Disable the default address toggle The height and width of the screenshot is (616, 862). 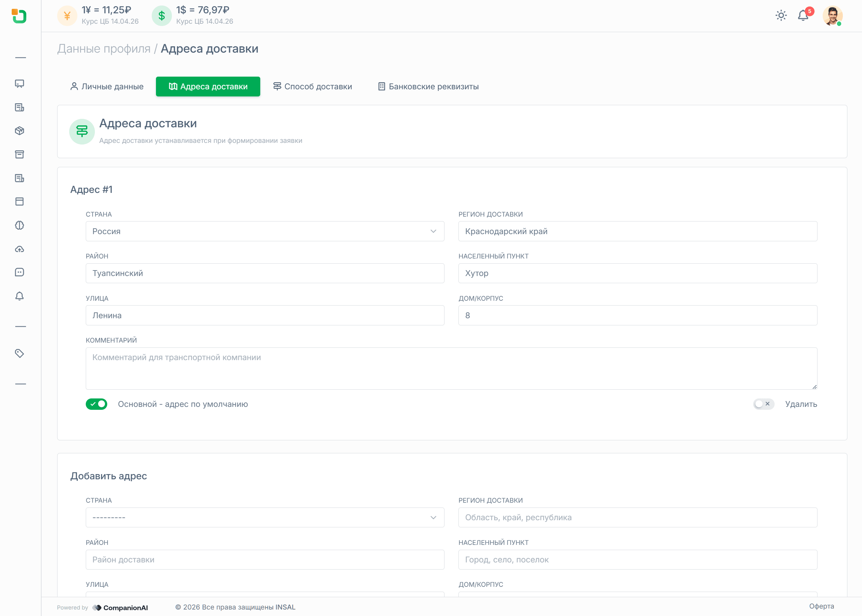click(96, 404)
